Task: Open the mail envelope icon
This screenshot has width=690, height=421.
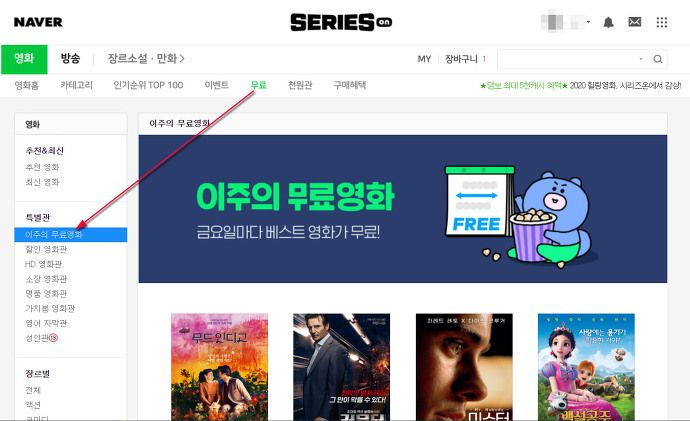Action: click(634, 22)
